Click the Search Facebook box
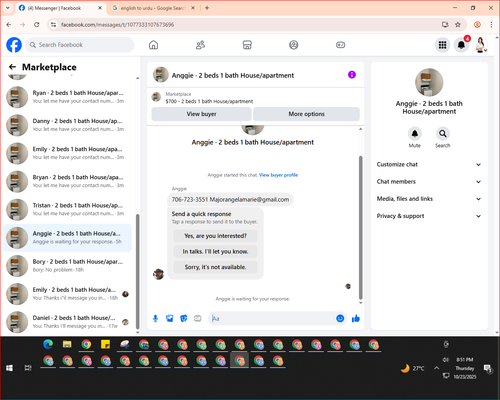The width and height of the screenshot is (500, 400). pyautogui.click(x=80, y=45)
